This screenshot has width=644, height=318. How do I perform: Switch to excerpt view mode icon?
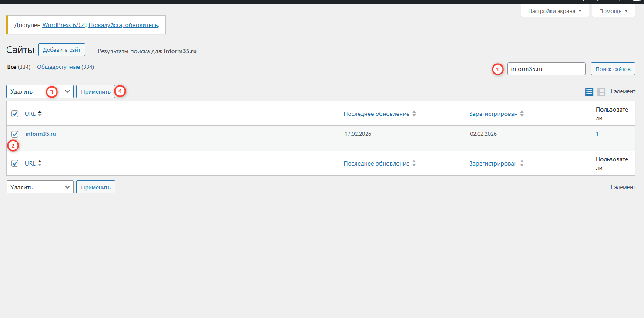coord(601,92)
